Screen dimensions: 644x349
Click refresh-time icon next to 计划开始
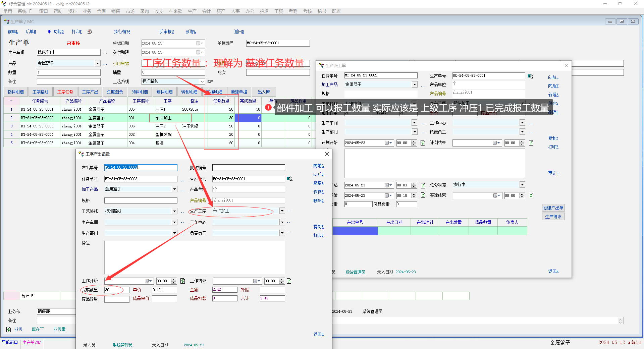pos(423,143)
